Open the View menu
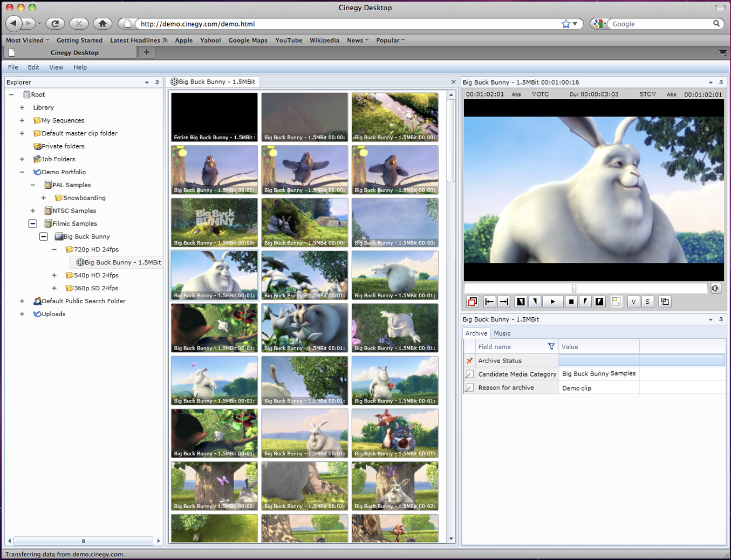Screen dimensions: 731x560 (x=56, y=67)
